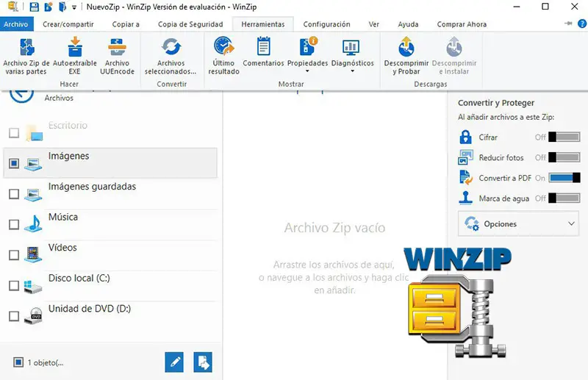This screenshot has height=380, width=588.
Task: Click Descomprimir e Instalar icon
Action: [454, 48]
